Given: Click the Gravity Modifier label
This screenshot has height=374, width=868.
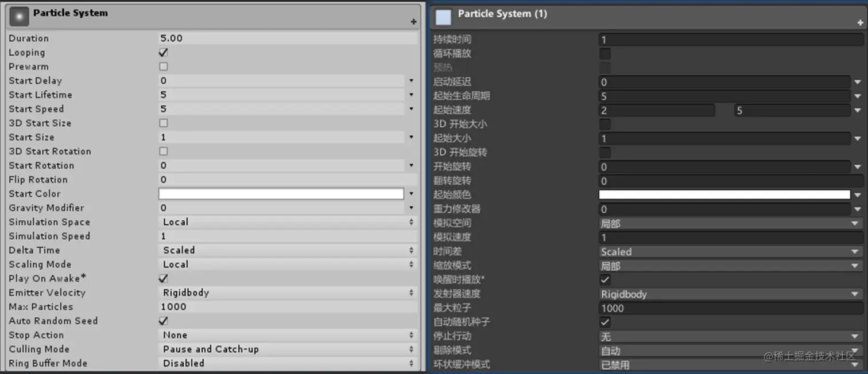Looking at the screenshot, I should tap(46, 208).
